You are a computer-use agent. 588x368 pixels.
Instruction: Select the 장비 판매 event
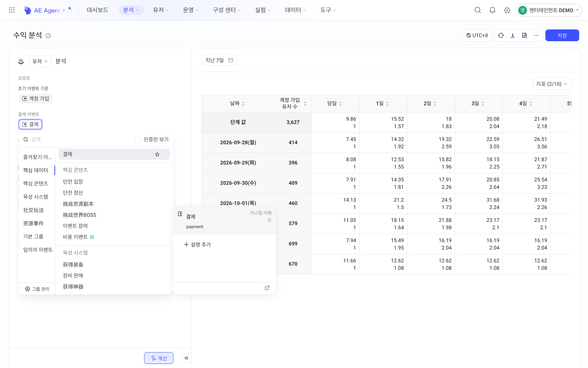114,275
